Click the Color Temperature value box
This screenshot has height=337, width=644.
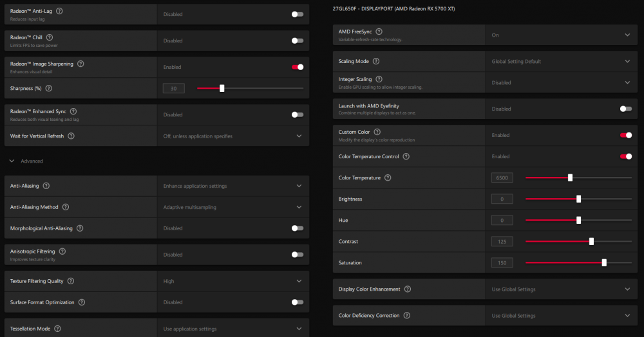click(x=502, y=178)
